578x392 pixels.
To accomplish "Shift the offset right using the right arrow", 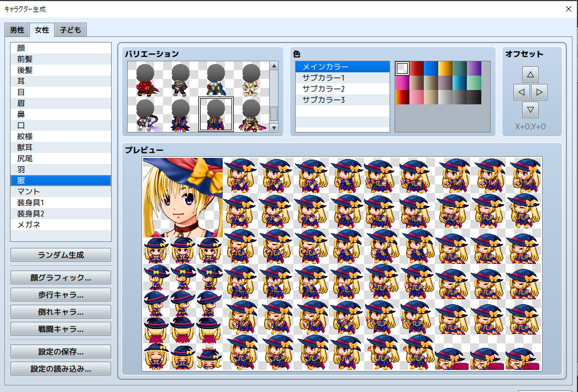I will click(x=539, y=92).
